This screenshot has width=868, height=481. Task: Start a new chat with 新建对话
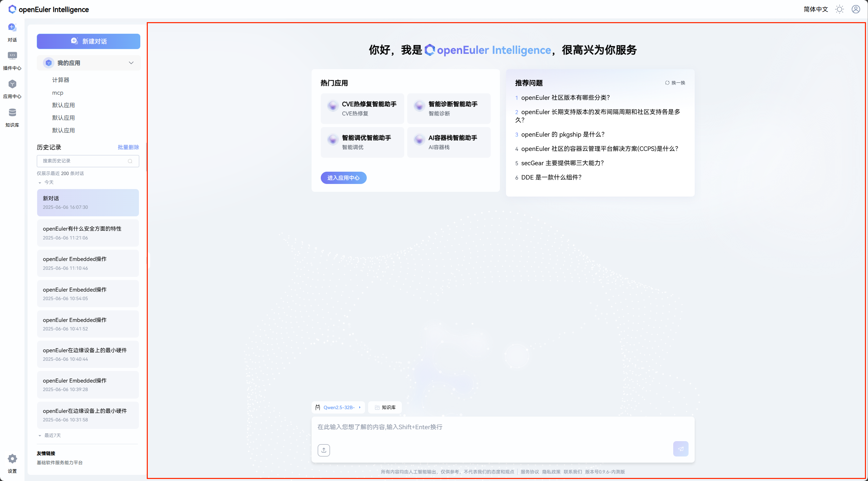89,41
